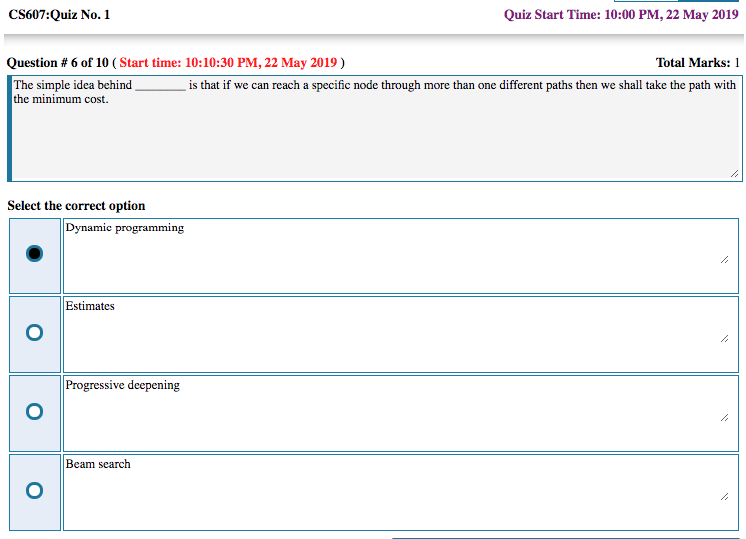Image resolution: width=746 pixels, height=539 pixels.
Task: Click the red question start time text
Action: click(229, 63)
